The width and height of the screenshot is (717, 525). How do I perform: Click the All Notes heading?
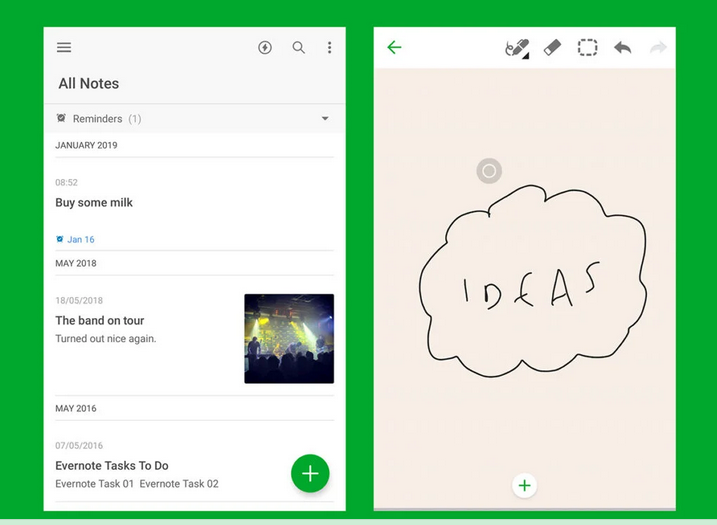pos(89,83)
